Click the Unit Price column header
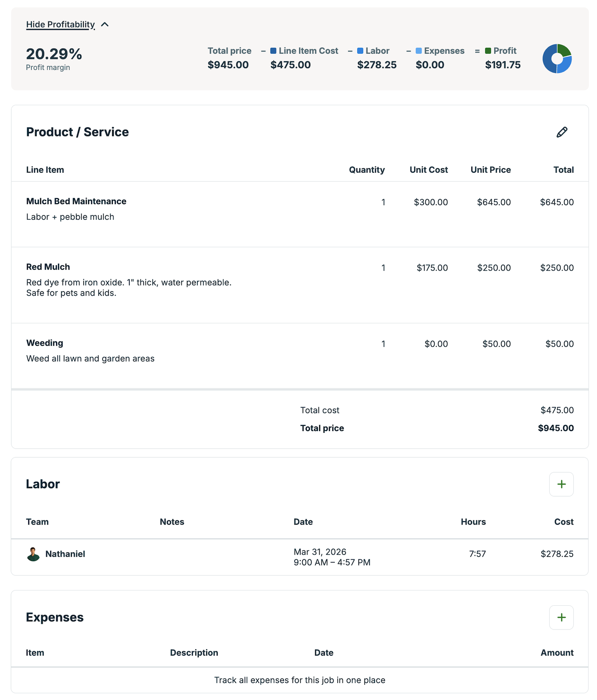Screen dimensions: 597x700 click(490, 170)
